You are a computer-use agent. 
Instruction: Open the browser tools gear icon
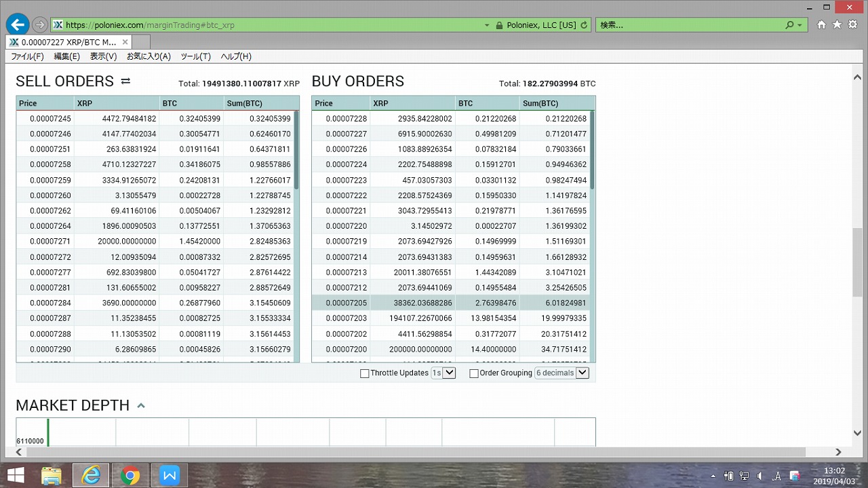pos(852,25)
